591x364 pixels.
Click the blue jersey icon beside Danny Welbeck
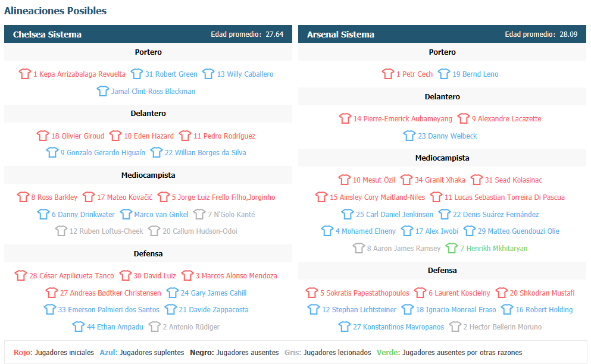point(409,136)
